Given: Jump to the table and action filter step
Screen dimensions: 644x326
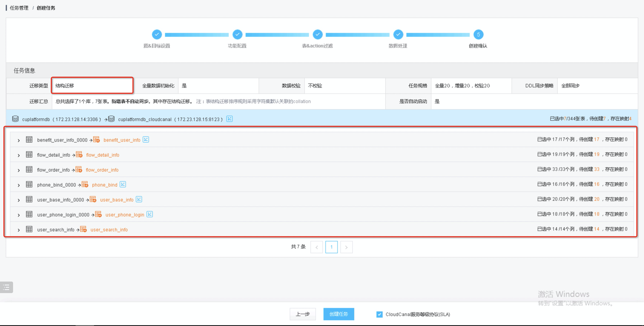Looking at the screenshot, I should pos(318,34).
